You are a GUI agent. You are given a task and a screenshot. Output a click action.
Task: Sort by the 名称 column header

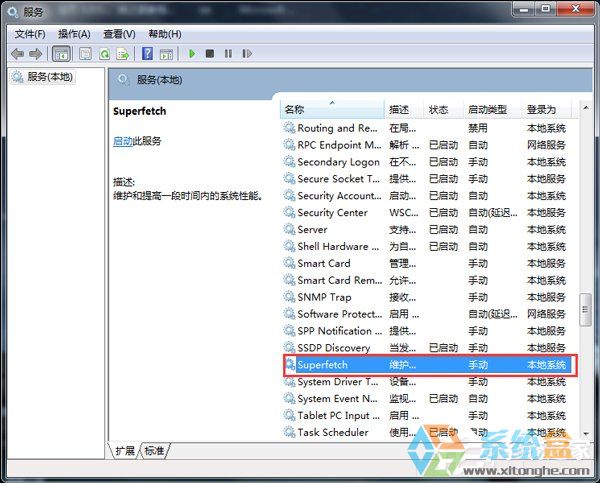pos(332,110)
